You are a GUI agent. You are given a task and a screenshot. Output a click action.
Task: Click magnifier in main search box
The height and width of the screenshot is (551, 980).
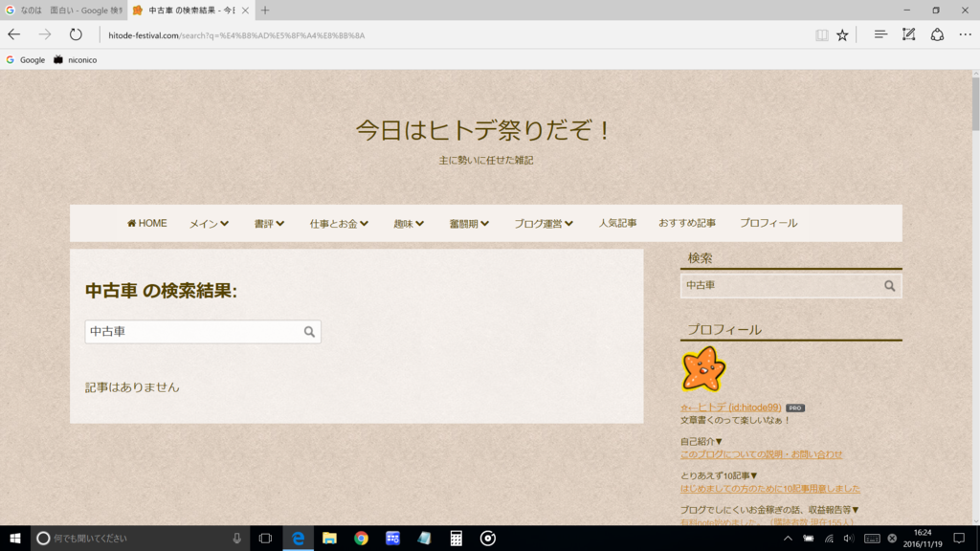point(309,332)
